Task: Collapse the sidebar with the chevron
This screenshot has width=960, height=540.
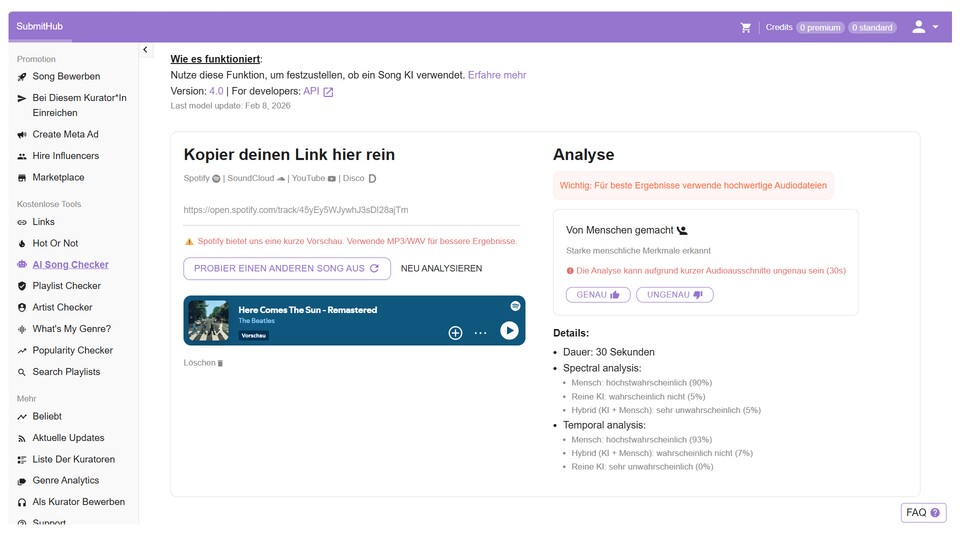Action: 145,50
